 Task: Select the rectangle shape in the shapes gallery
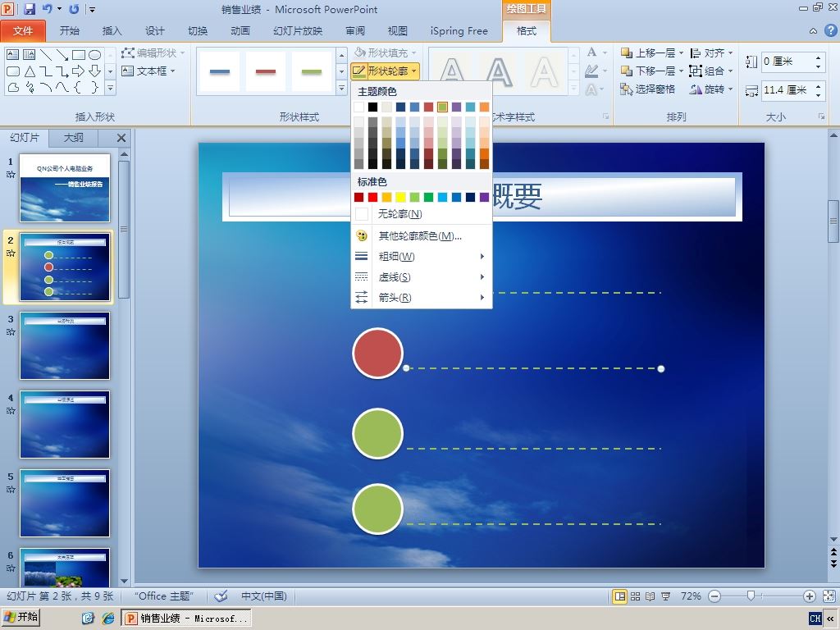(79, 55)
